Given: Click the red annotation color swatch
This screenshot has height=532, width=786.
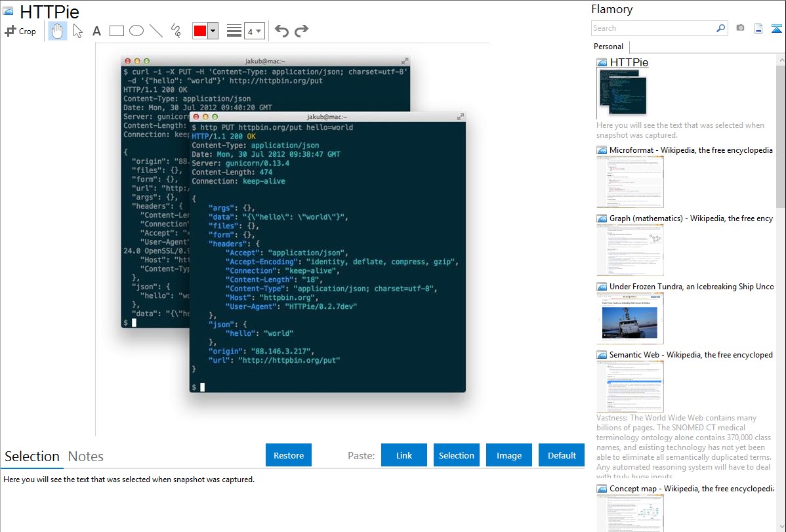Looking at the screenshot, I should pos(200,31).
